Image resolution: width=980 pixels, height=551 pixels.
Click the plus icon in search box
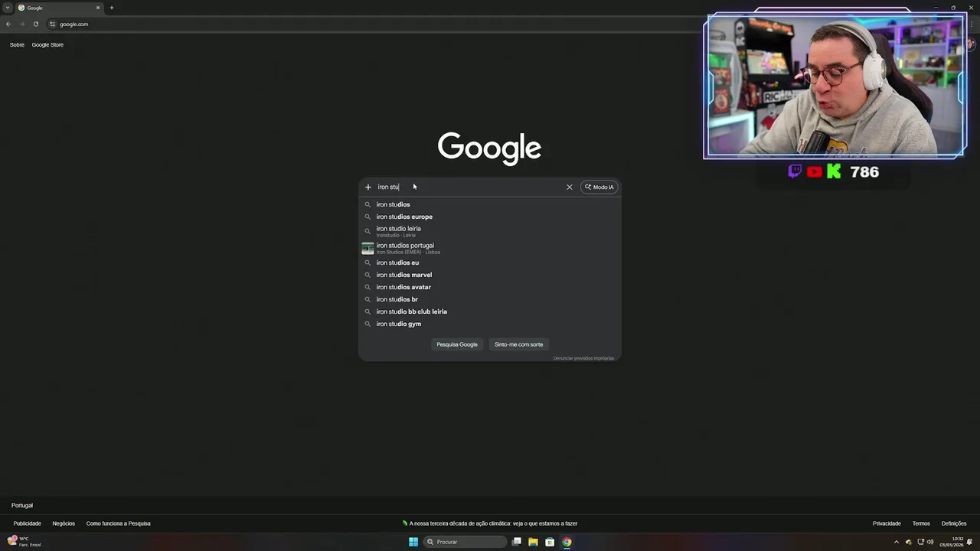click(368, 187)
